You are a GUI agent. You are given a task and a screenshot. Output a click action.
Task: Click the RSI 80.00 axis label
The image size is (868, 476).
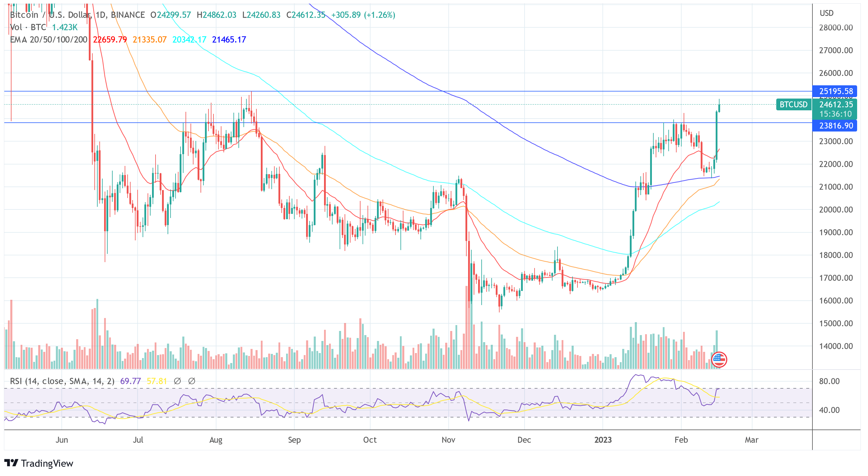[829, 381]
